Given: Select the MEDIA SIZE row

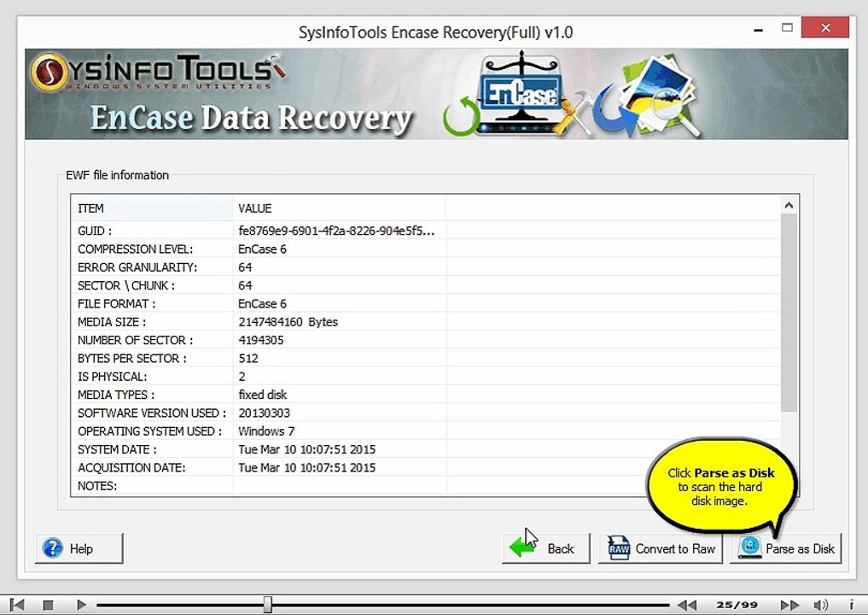Looking at the screenshot, I should [426, 322].
